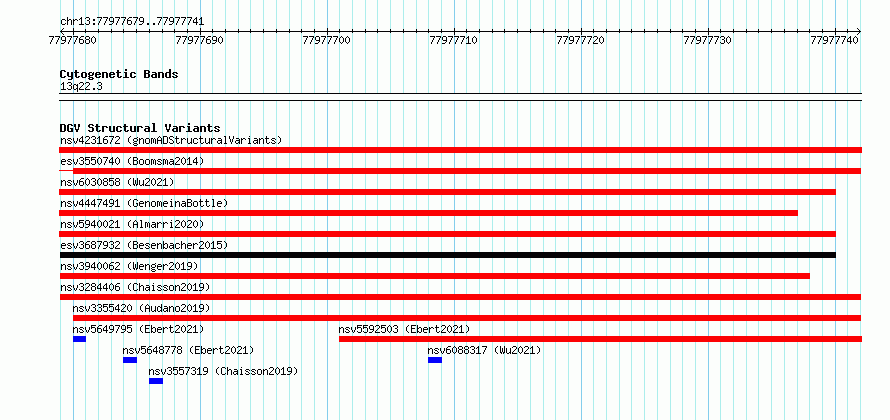890x420 pixels.
Task: Click ruler position 77977730
Action: [x=708, y=40]
